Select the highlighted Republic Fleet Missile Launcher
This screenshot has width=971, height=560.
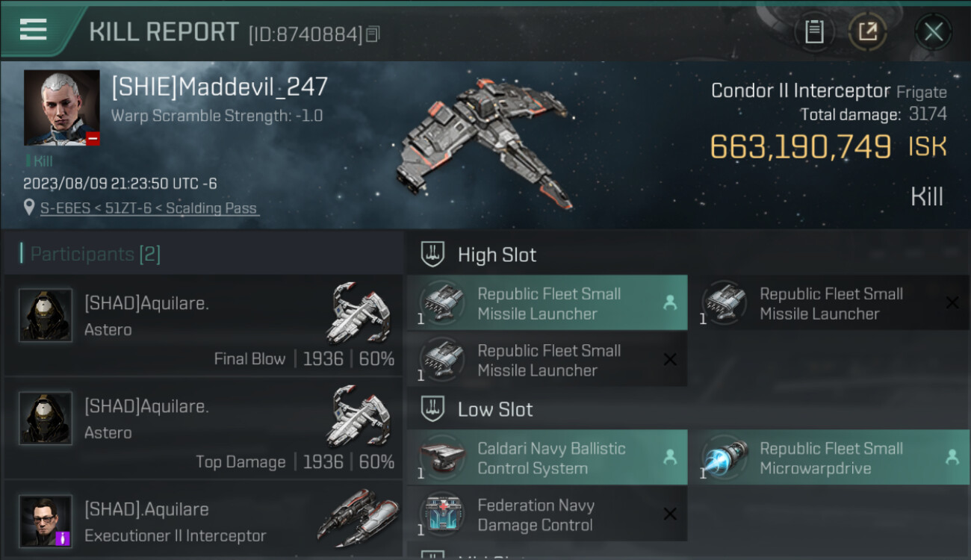point(547,303)
